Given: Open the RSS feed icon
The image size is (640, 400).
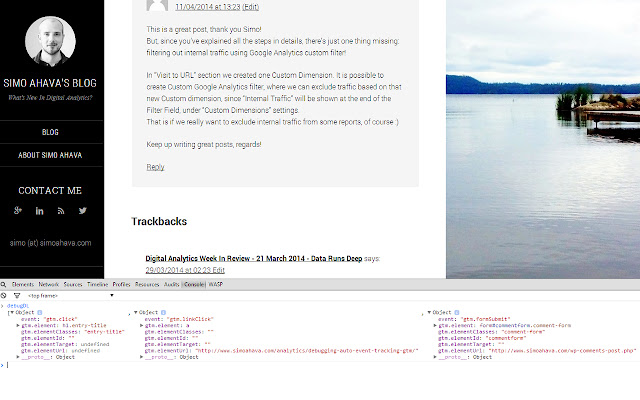Looking at the screenshot, I should (x=61, y=211).
